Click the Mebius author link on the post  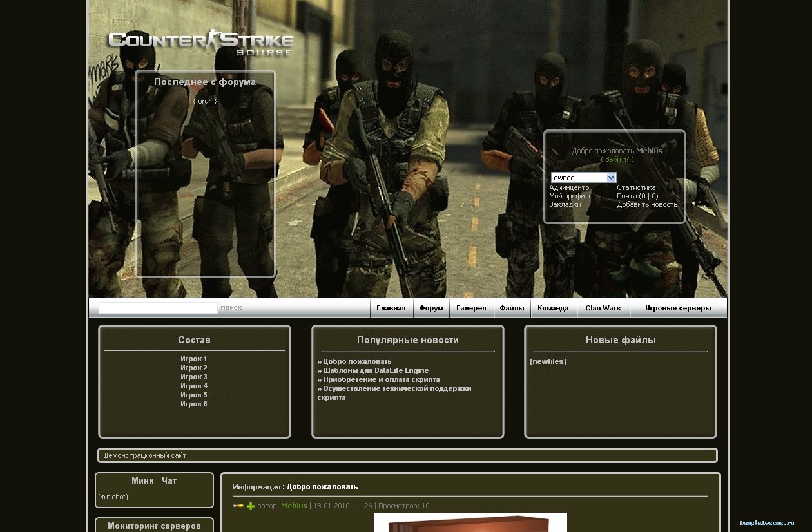tap(294, 506)
